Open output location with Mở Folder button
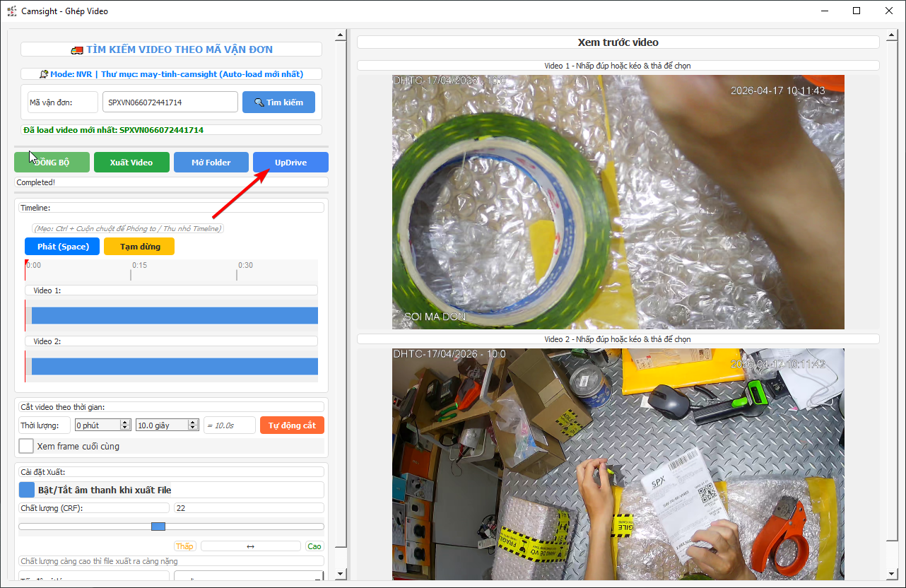The width and height of the screenshot is (906, 588). click(211, 163)
